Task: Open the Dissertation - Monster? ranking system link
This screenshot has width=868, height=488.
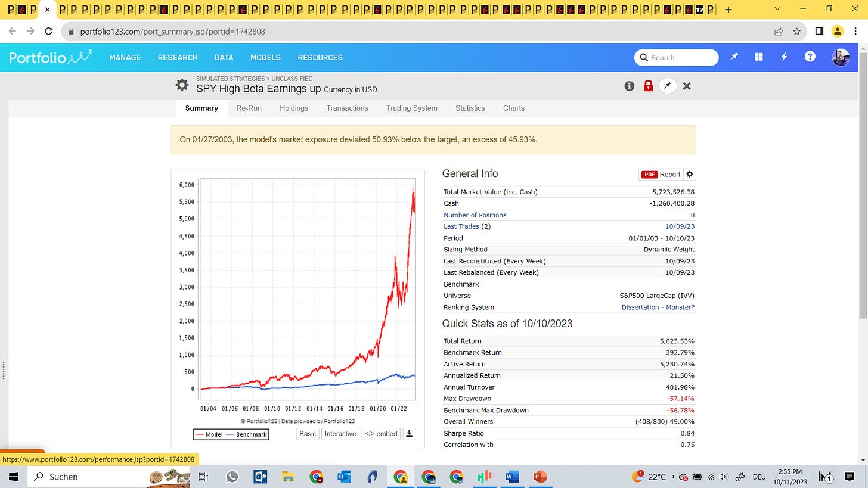Action: click(658, 307)
